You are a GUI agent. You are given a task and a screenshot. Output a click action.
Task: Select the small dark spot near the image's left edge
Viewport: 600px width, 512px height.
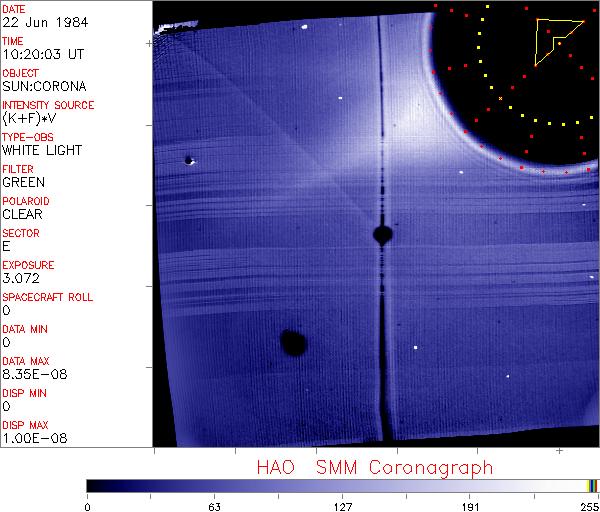pyautogui.click(x=188, y=160)
